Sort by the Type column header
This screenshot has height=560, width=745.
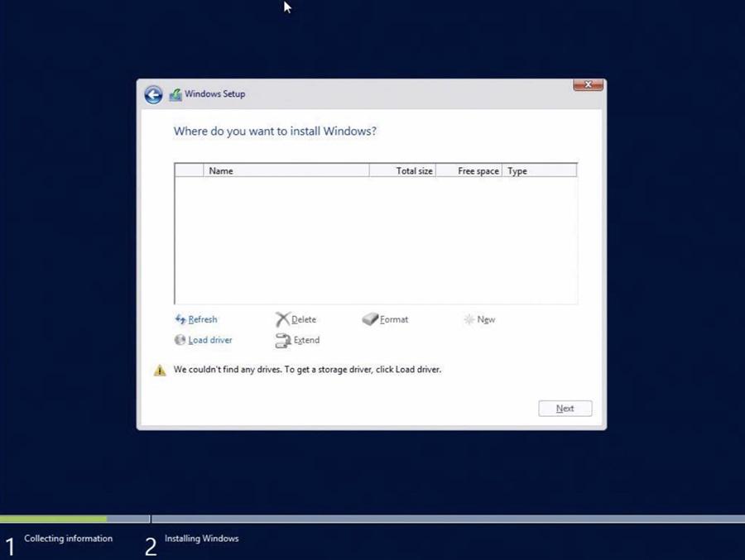click(517, 170)
